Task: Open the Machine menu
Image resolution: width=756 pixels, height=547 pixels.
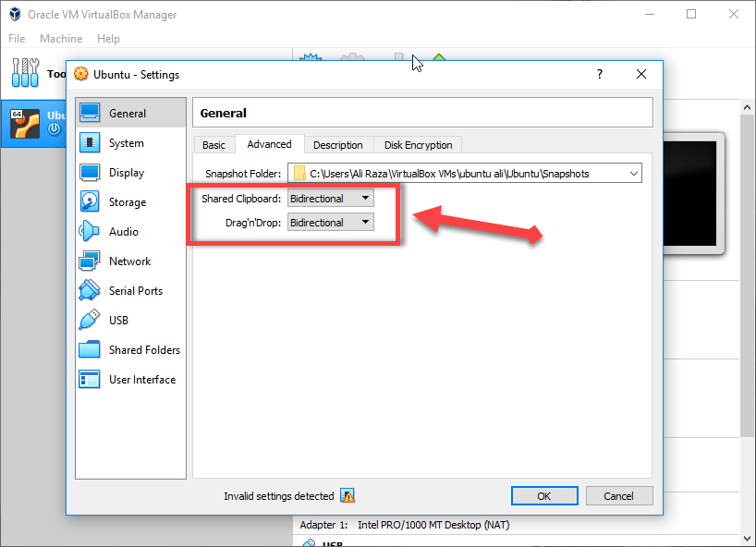Action: coord(61,39)
